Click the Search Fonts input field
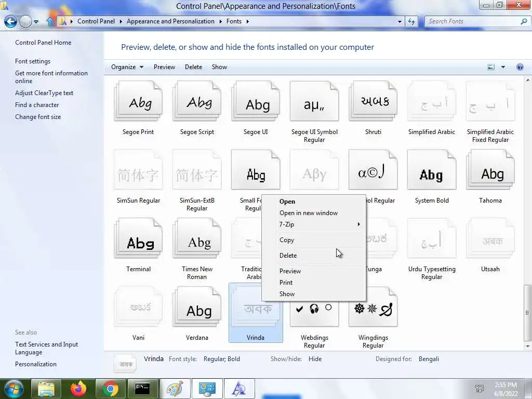The image size is (532, 399). pos(473,21)
